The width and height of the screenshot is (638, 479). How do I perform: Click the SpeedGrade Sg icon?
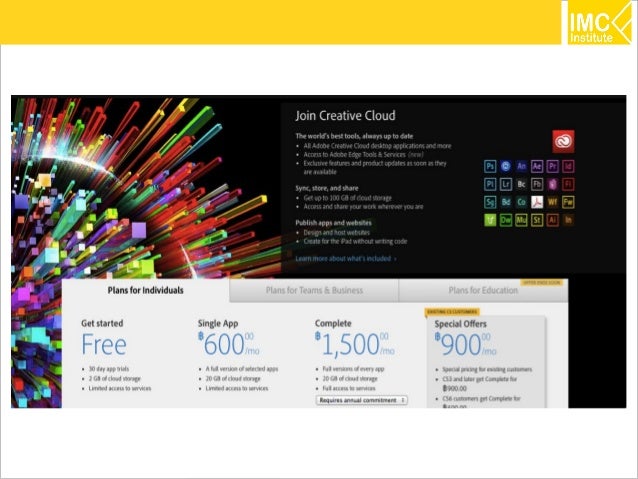(x=490, y=202)
